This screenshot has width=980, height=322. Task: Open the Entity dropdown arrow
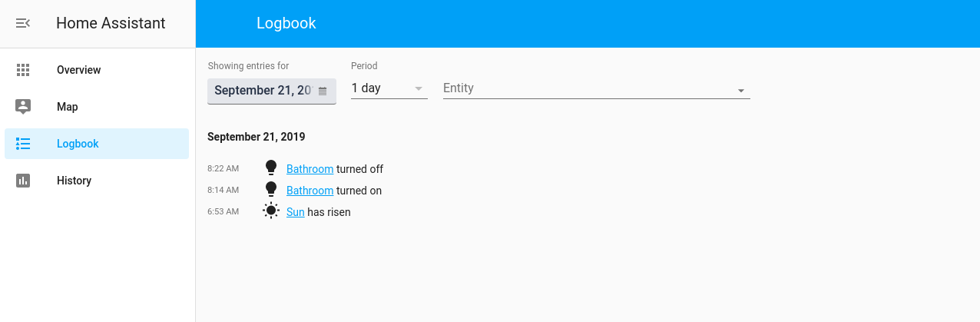point(741,91)
